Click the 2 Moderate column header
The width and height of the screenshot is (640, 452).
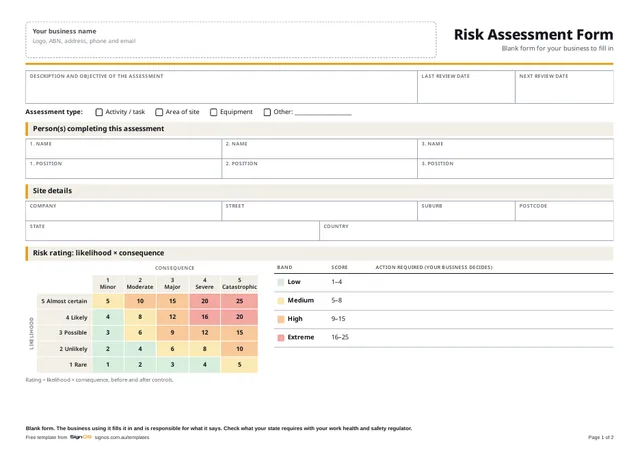[x=140, y=284]
